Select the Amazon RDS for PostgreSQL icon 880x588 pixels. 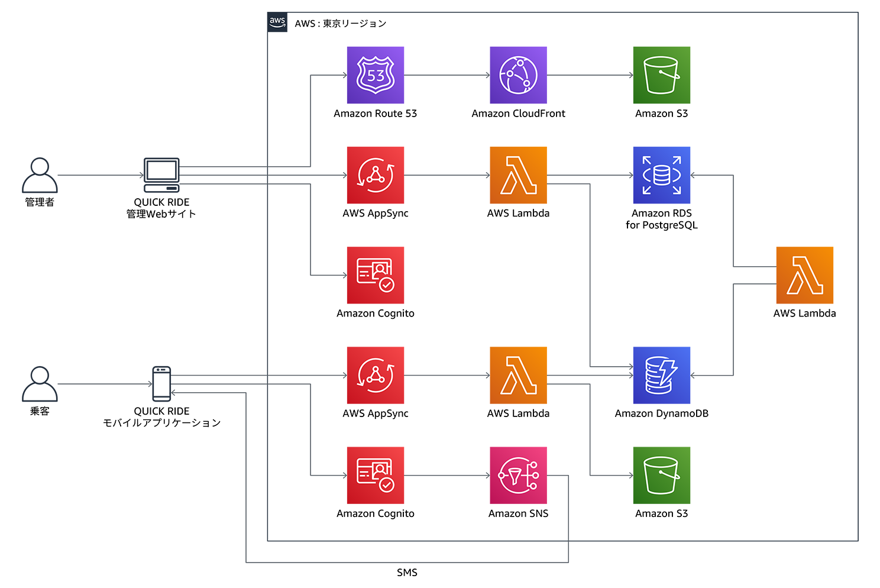661,175
